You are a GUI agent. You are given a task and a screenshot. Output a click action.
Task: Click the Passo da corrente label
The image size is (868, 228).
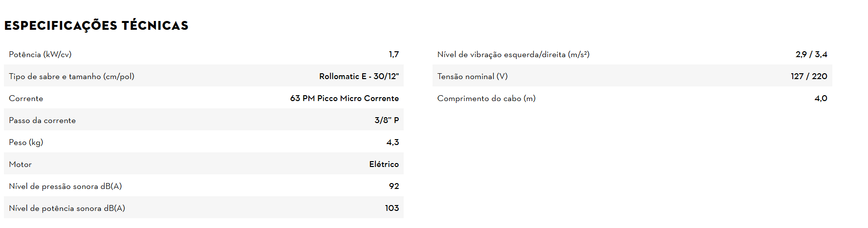click(x=42, y=120)
